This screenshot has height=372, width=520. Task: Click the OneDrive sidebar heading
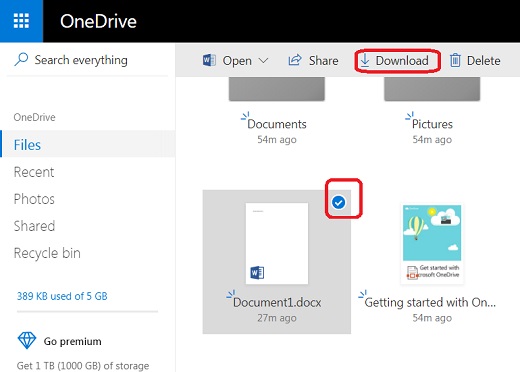point(34,117)
